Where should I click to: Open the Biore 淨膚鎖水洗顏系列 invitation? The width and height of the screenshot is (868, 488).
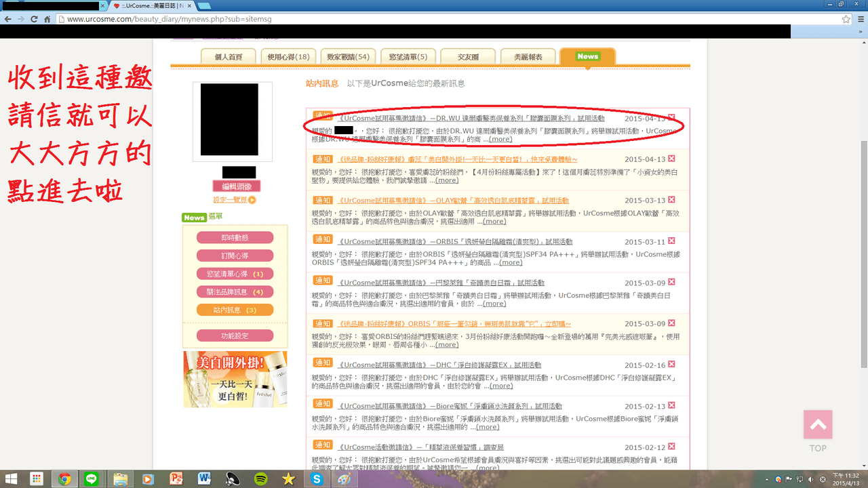450,406
